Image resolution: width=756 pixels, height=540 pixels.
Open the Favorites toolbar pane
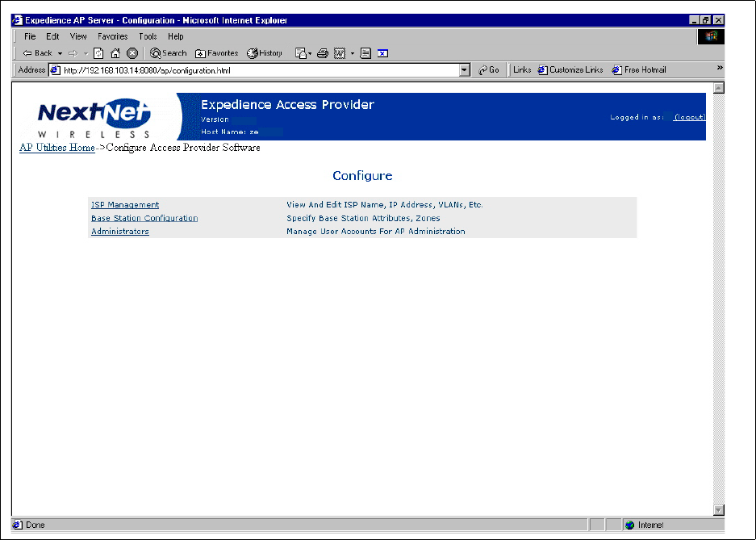pyautogui.click(x=216, y=53)
